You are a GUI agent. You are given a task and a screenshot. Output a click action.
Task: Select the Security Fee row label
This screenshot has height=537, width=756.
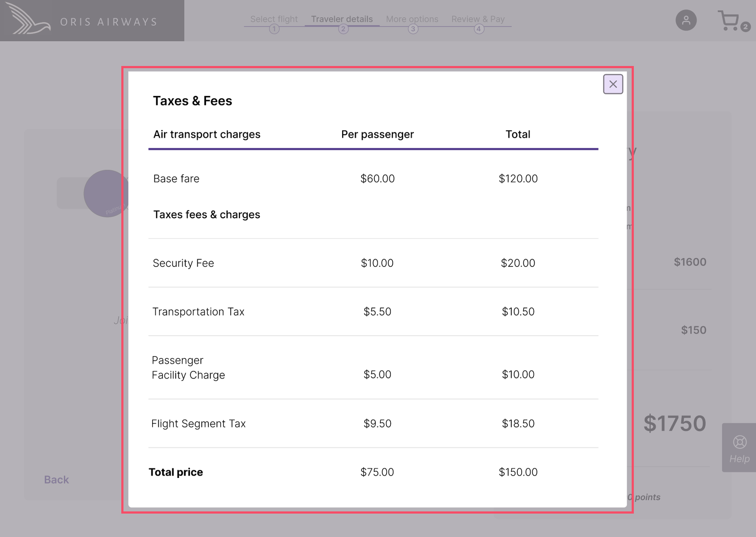pos(183,263)
